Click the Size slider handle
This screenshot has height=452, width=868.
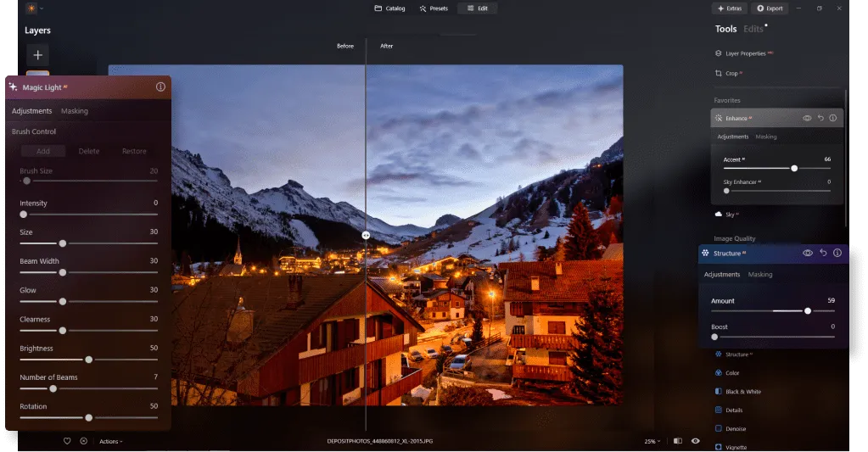63,243
